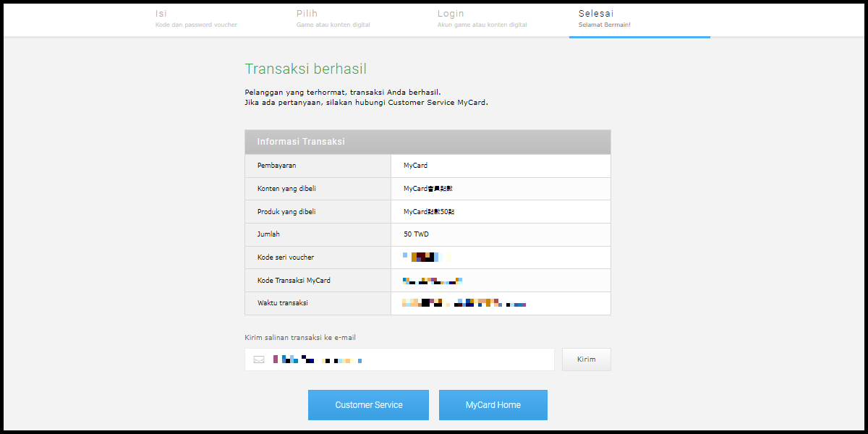
Task: Click the Konten yang dibeli label
Action: coord(286,189)
